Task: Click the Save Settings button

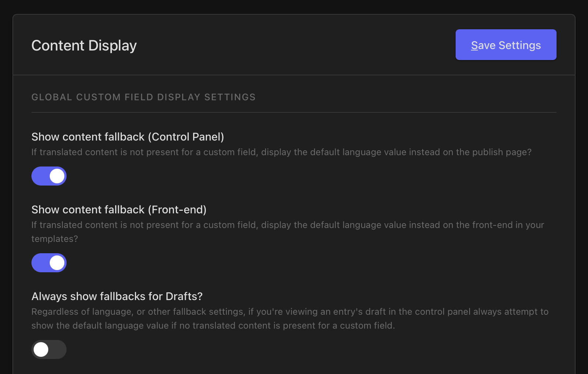Action: point(506,45)
